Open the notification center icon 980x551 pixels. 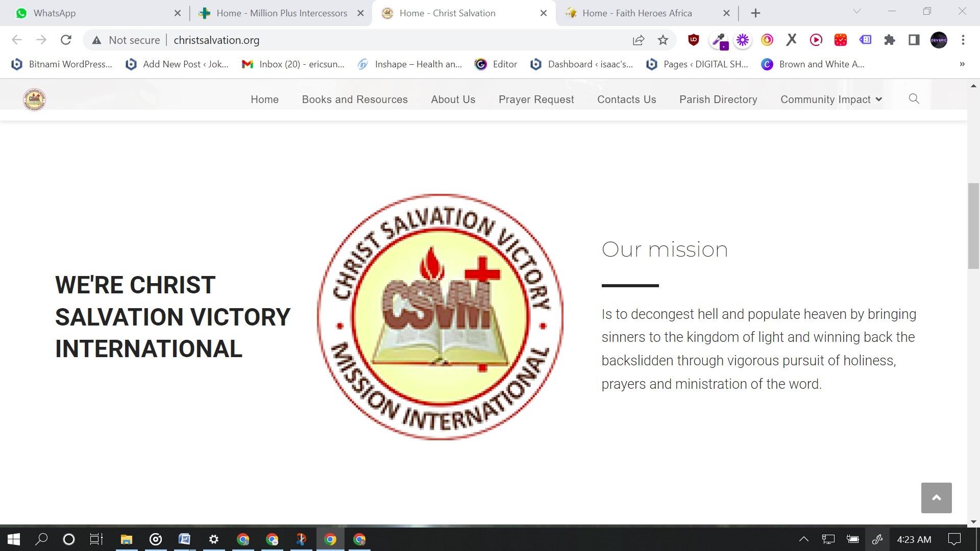tap(954, 539)
